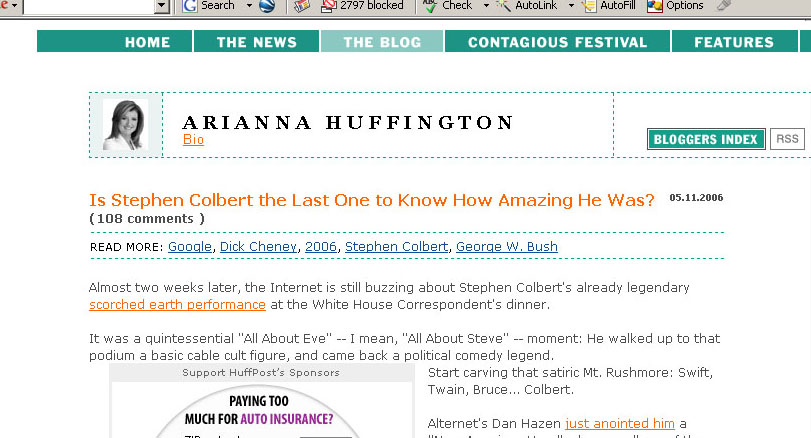811x438 pixels.
Task: Click the RSS feed button
Action: click(x=787, y=139)
